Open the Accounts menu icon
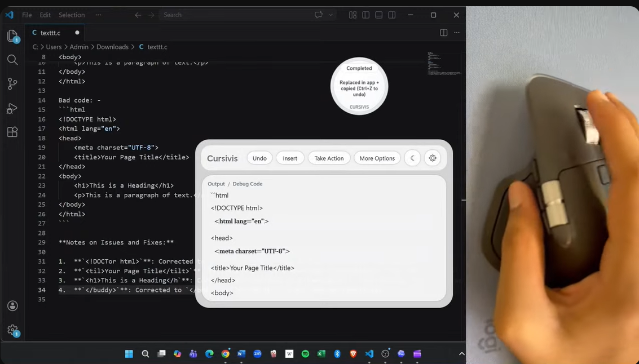Viewport: 639px width, 364px height. tap(12, 306)
